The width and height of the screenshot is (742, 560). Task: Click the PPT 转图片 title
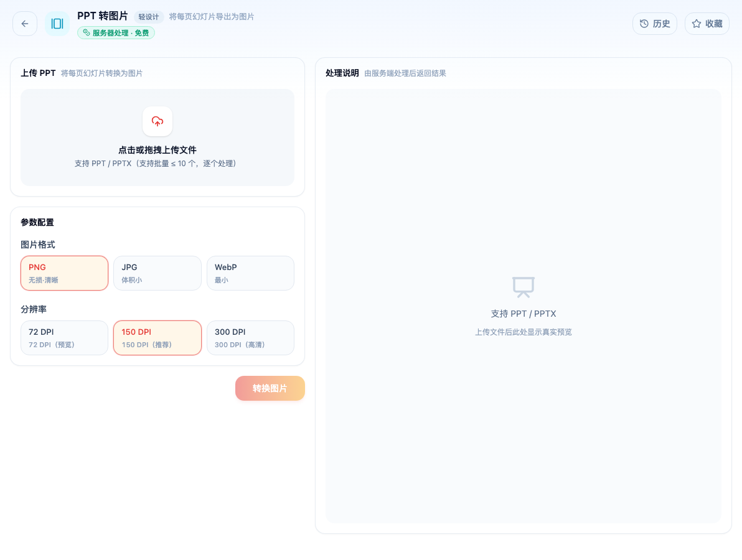click(x=103, y=16)
